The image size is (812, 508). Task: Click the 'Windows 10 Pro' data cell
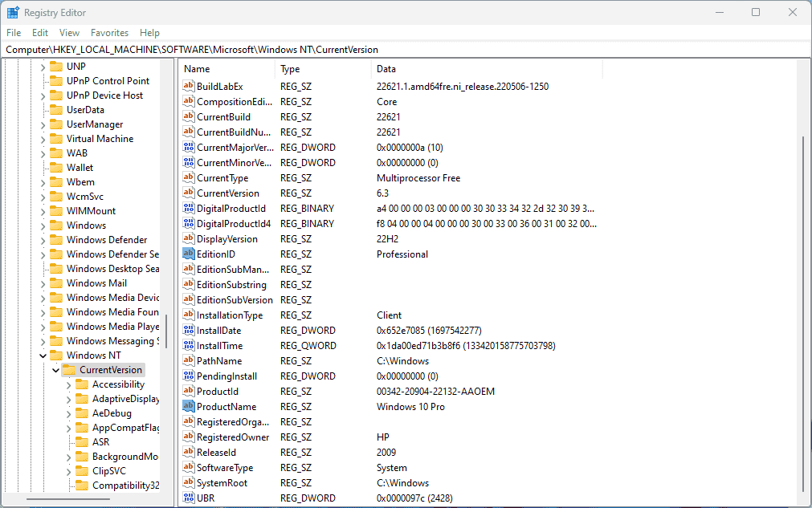tap(410, 407)
